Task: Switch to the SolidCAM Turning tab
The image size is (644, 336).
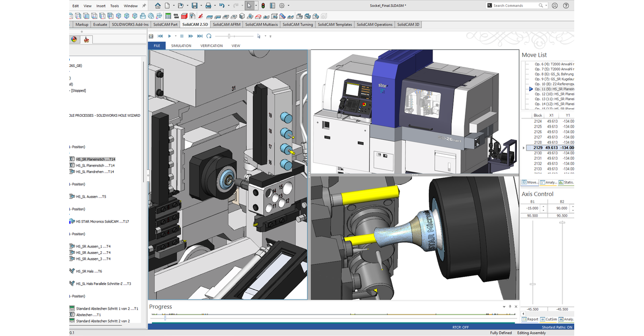Action: pyautogui.click(x=298, y=25)
